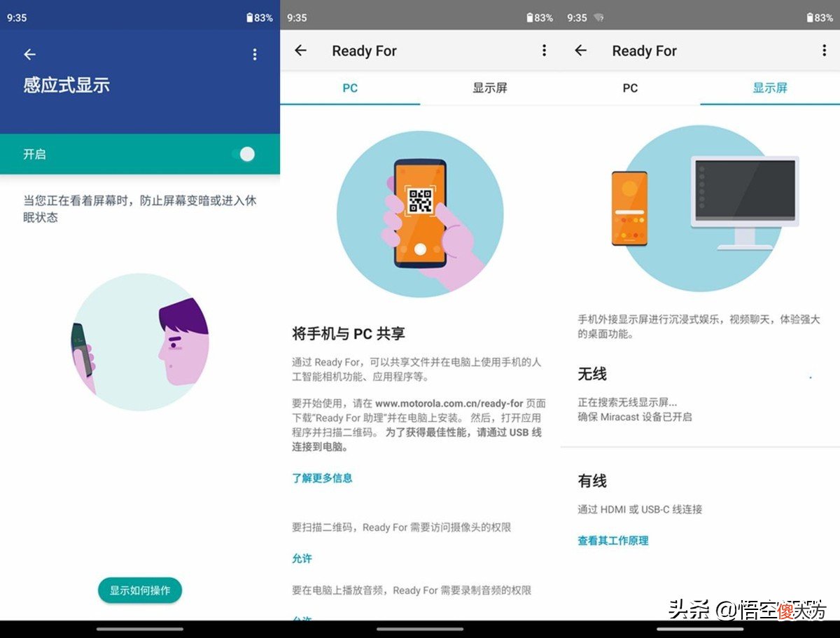Go back from Ready For PC screen

point(301,50)
